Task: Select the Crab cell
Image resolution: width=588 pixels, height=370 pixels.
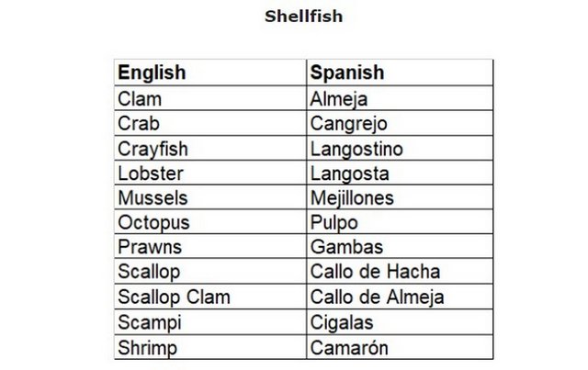Action: (139, 124)
